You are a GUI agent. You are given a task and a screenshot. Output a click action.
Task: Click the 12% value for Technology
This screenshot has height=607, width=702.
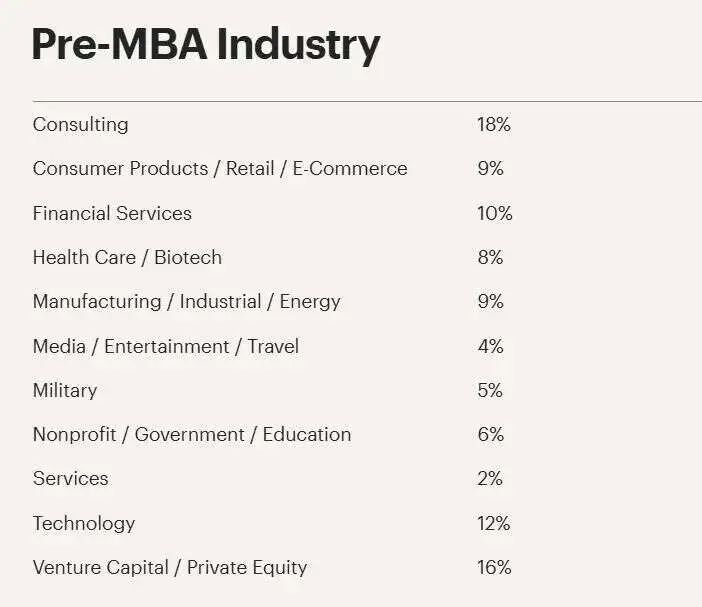coord(493,523)
